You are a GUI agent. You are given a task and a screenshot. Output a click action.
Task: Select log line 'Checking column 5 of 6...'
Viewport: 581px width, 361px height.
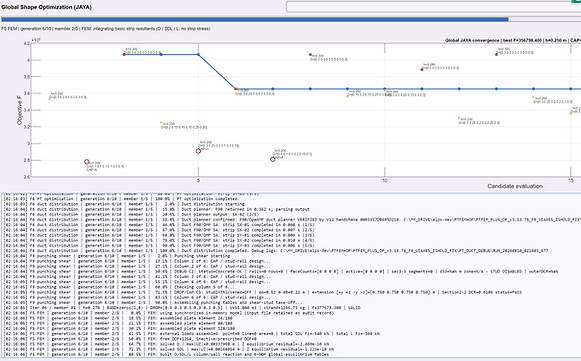point(119,287)
